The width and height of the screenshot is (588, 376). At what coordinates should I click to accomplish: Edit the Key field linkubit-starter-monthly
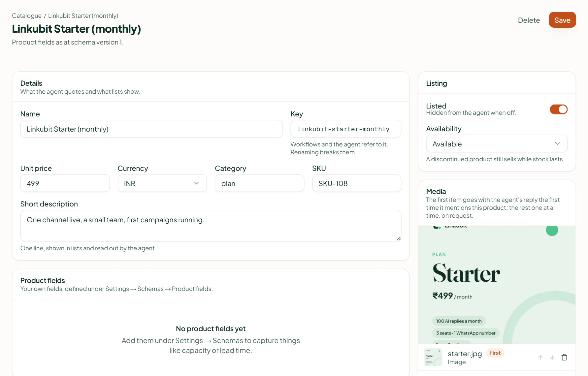pos(346,129)
